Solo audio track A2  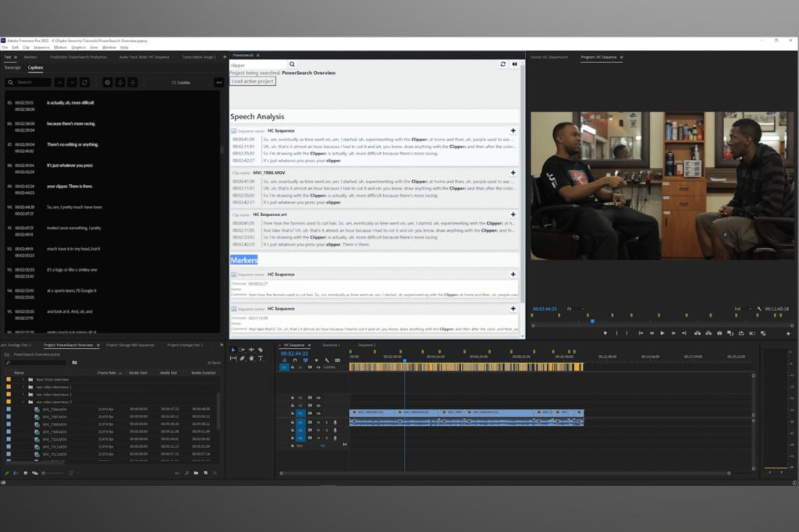coord(327,430)
